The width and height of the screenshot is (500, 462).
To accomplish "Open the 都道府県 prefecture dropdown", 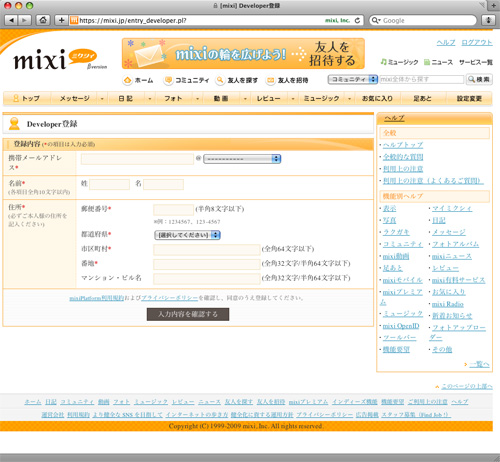I will click(x=187, y=235).
